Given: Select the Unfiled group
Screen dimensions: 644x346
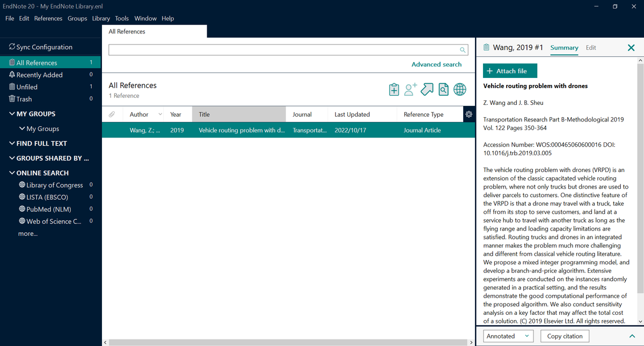Looking at the screenshot, I should click(x=50, y=86).
